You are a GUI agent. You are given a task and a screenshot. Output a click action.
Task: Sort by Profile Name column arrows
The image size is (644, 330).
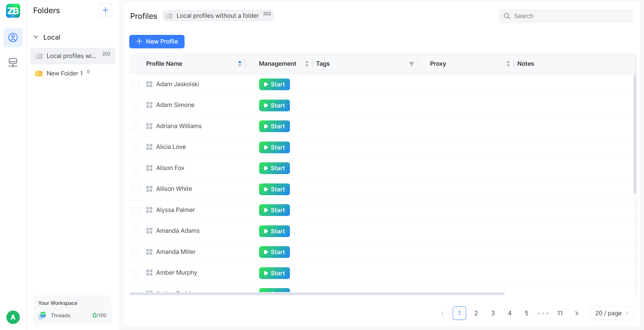click(x=240, y=64)
